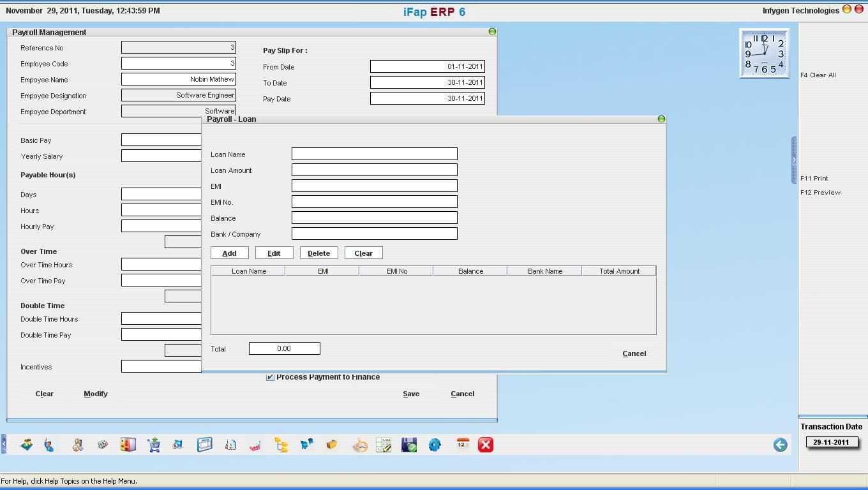868x490 pixels.
Task: Toggle Process Payment to Finance checkbox
Action: 270,377
